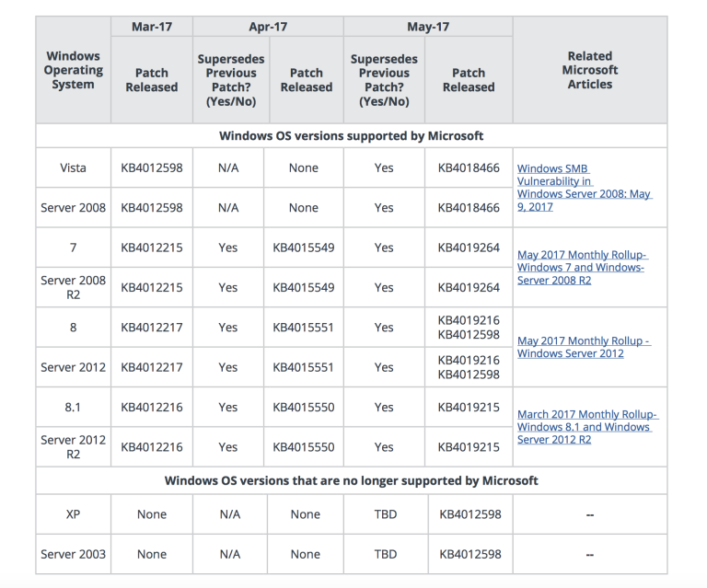Click the Related Articles '--' cell in the XP row
This screenshot has width=707, height=588.
590,514
